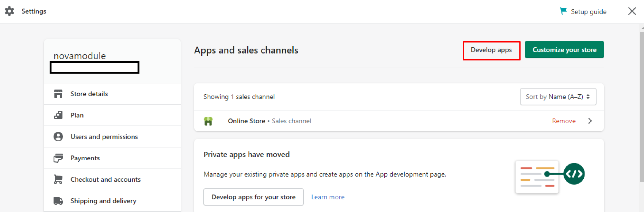Click the Settings gear icon
The height and width of the screenshot is (212, 644).
point(10,11)
